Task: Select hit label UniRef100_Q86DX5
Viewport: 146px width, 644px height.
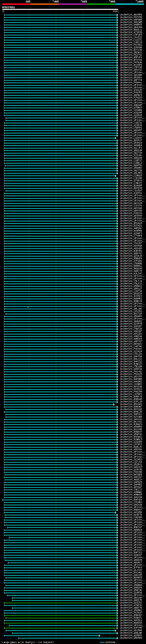Action: [x=131, y=560]
